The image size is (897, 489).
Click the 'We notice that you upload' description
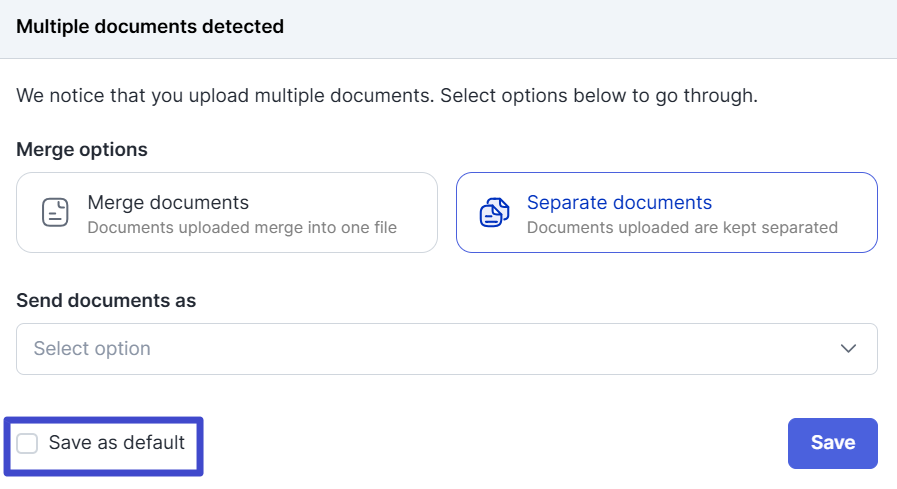pyautogui.click(x=386, y=97)
